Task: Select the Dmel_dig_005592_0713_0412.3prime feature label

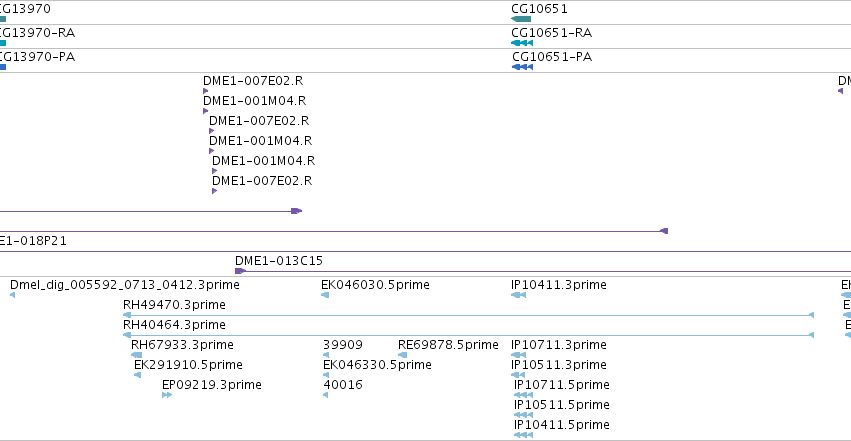Action: click(x=125, y=284)
